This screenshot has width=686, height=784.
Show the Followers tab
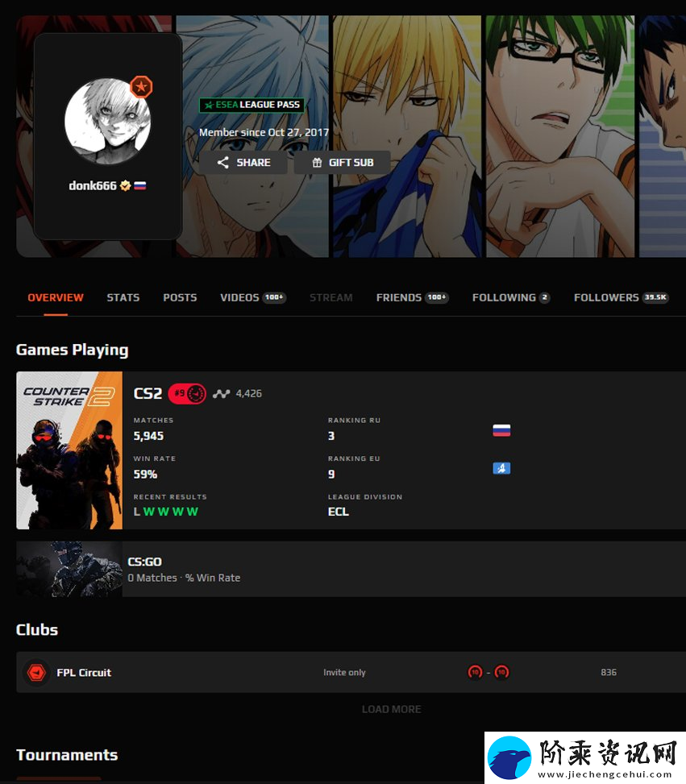point(621,297)
